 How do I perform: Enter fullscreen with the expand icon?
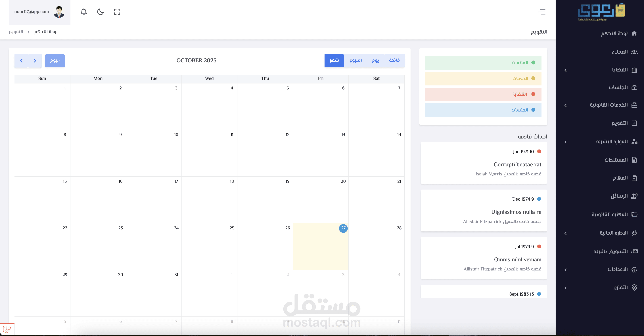117,12
